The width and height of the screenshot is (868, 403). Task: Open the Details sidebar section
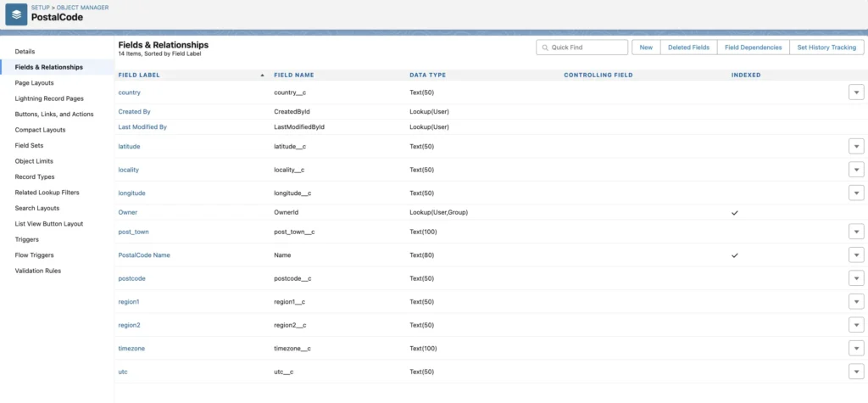point(25,52)
